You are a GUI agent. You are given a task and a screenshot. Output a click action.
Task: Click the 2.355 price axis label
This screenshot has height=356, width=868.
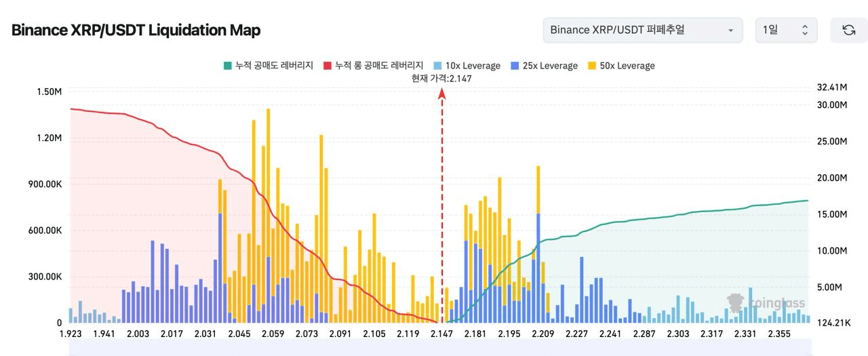click(x=780, y=334)
